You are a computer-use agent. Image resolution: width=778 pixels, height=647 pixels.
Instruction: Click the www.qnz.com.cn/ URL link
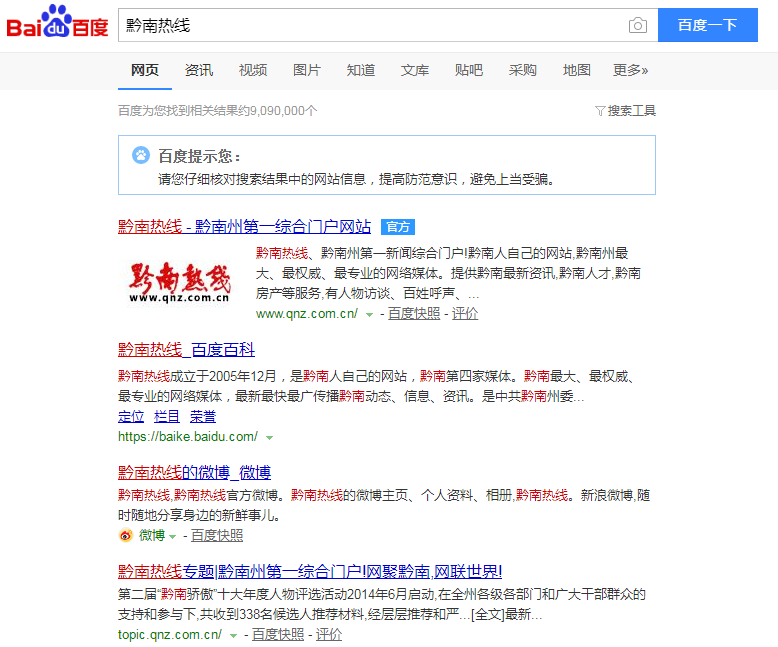[307, 314]
